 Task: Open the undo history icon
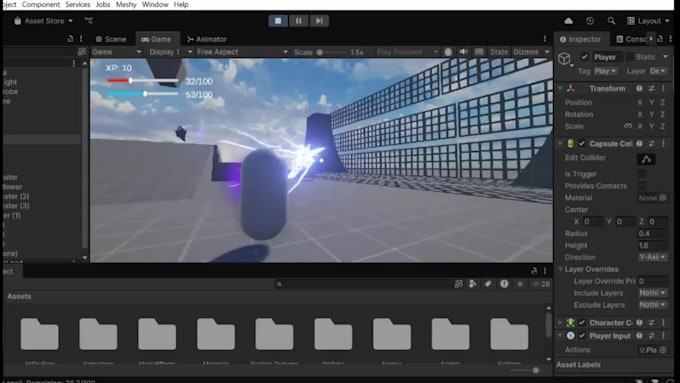tap(590, 21)
